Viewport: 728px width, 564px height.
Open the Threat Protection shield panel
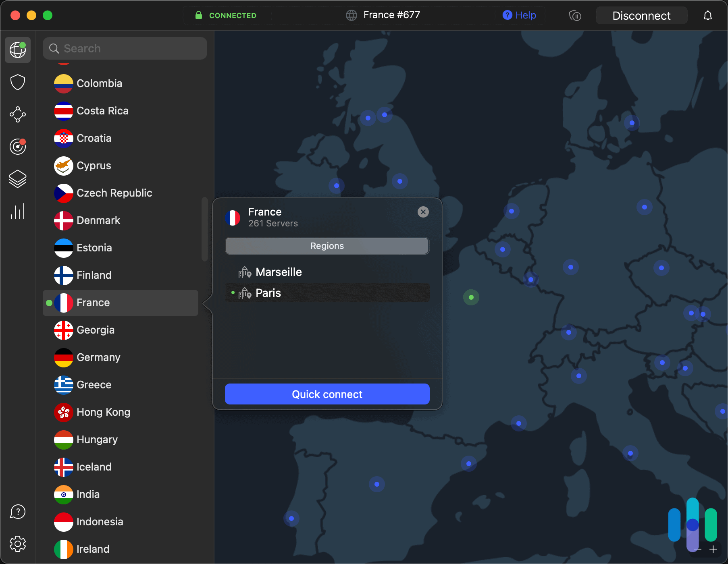point(17,82)
